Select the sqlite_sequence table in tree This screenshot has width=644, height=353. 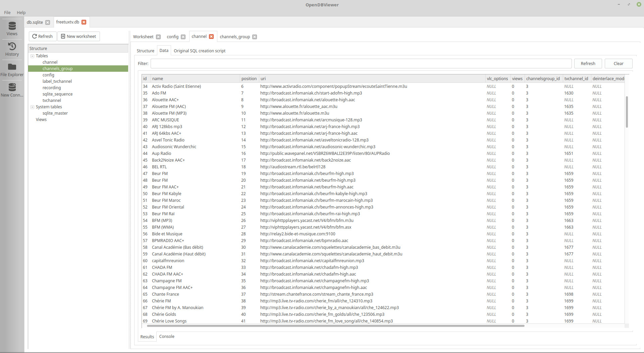[x=57, y=94]
